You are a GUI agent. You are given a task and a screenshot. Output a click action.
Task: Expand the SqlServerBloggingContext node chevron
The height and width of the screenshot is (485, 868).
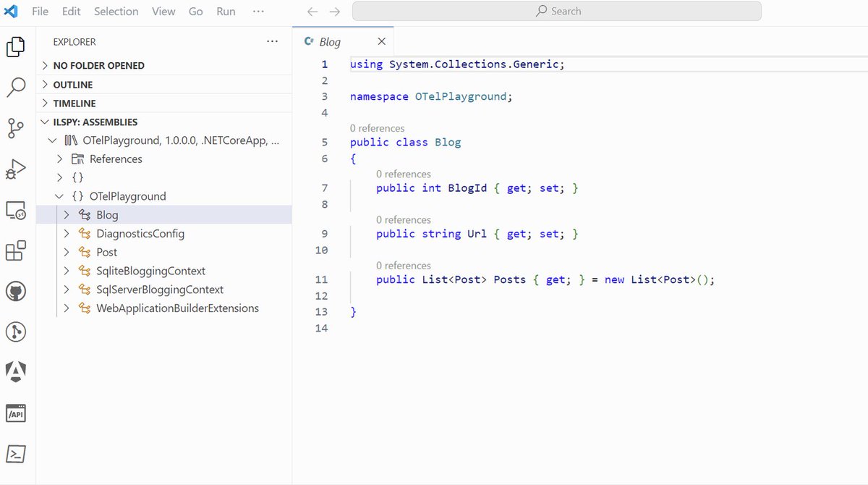(66, 290)
